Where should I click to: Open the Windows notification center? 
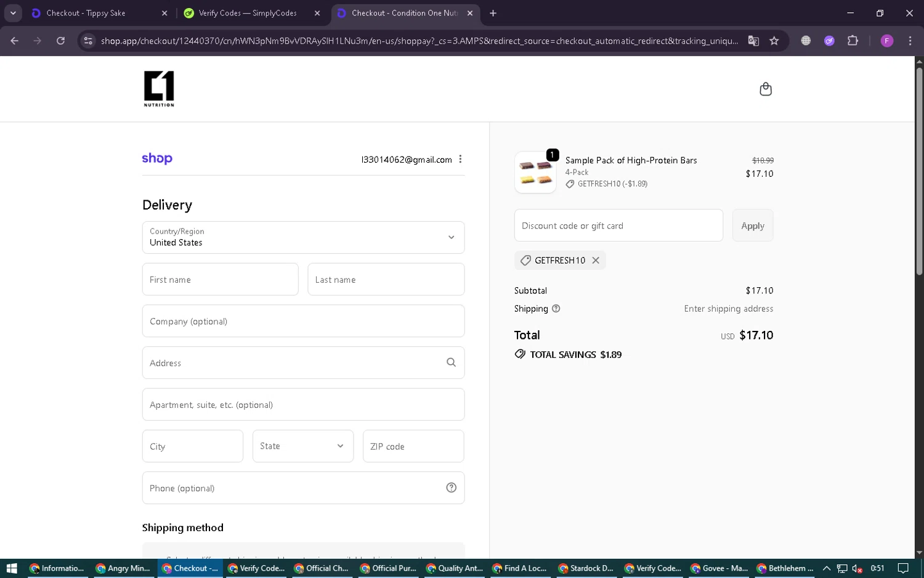pos(903,568)
